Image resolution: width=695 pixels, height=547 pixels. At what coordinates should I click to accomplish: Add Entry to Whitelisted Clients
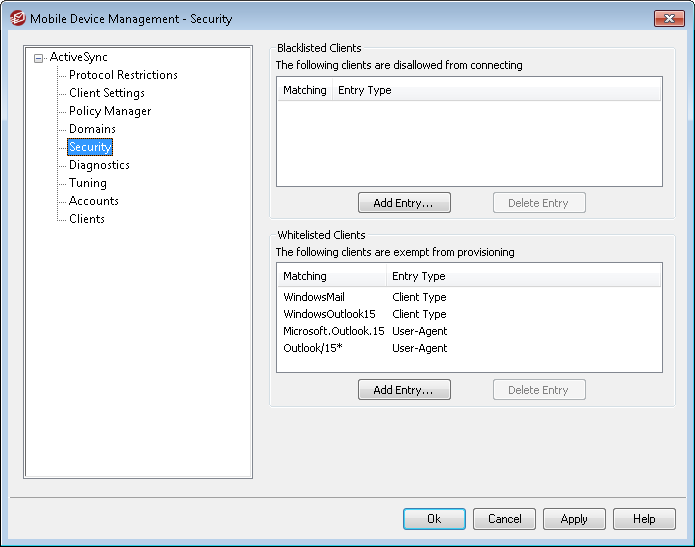(404, 390)
